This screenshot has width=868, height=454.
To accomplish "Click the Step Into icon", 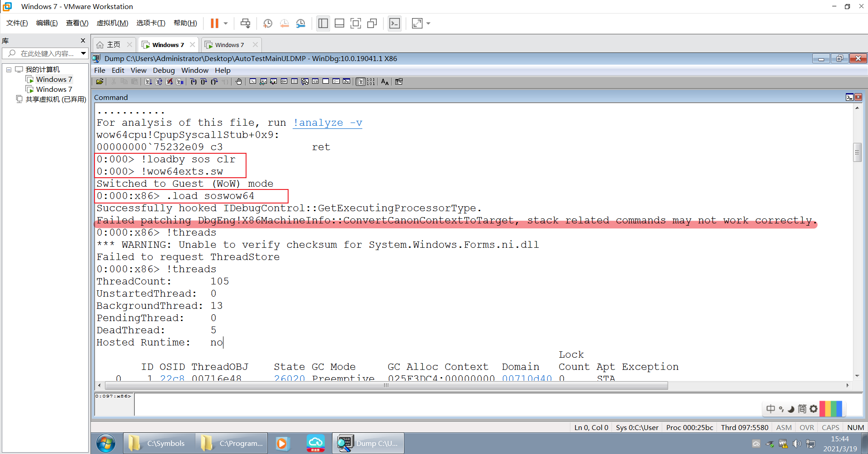I will [194, 82].
